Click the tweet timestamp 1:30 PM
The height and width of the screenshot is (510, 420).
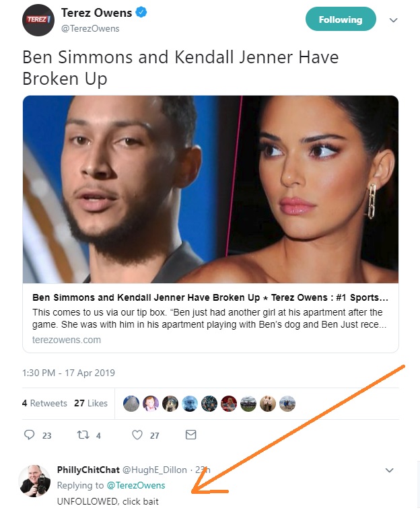pyautogui.click(x=69, y=373)
